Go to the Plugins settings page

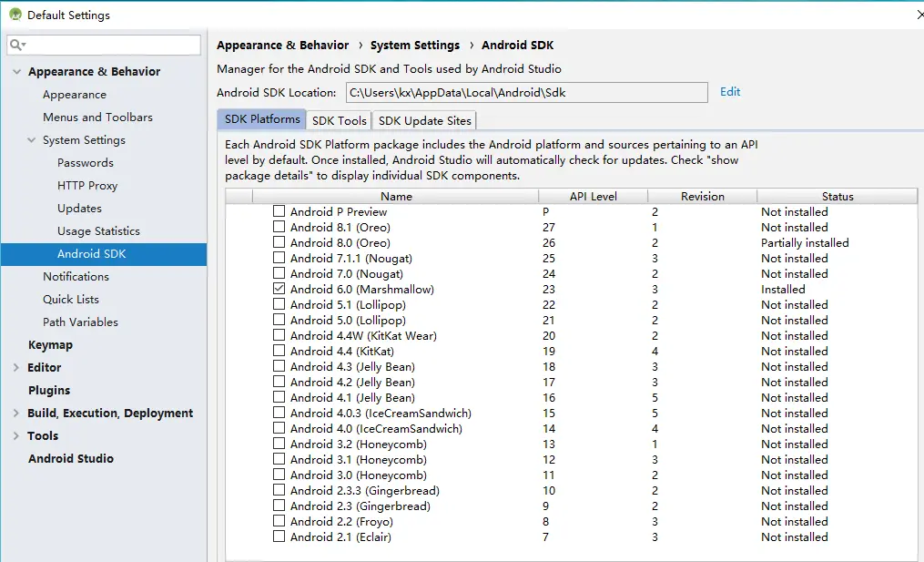pyautogui.click(x=49, y=391)
